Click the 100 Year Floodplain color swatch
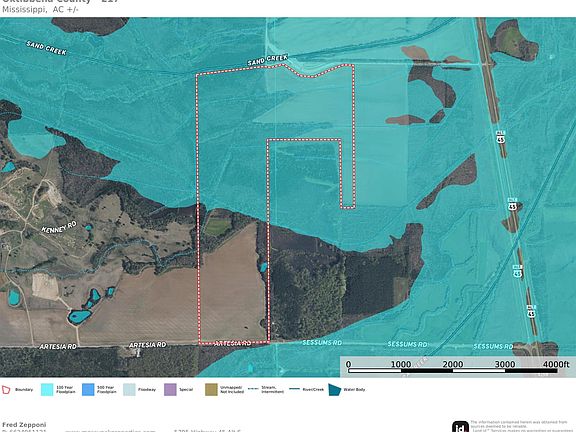 pos(47,390)
